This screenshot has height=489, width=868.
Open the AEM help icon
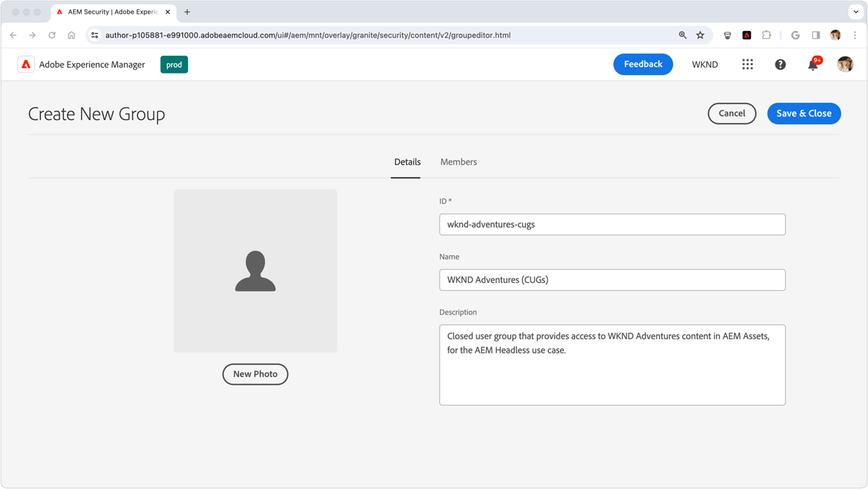pyautogui.click(x=780, y=64)
